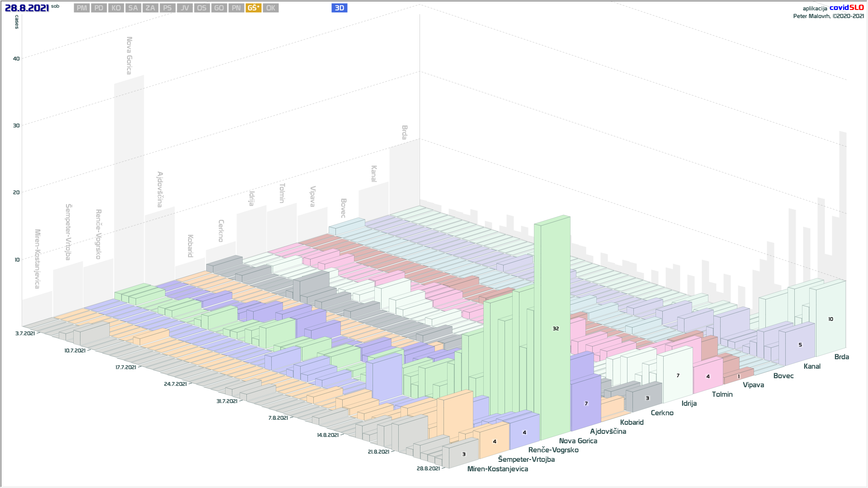Switch to the KO region tab

click(116, 8)
